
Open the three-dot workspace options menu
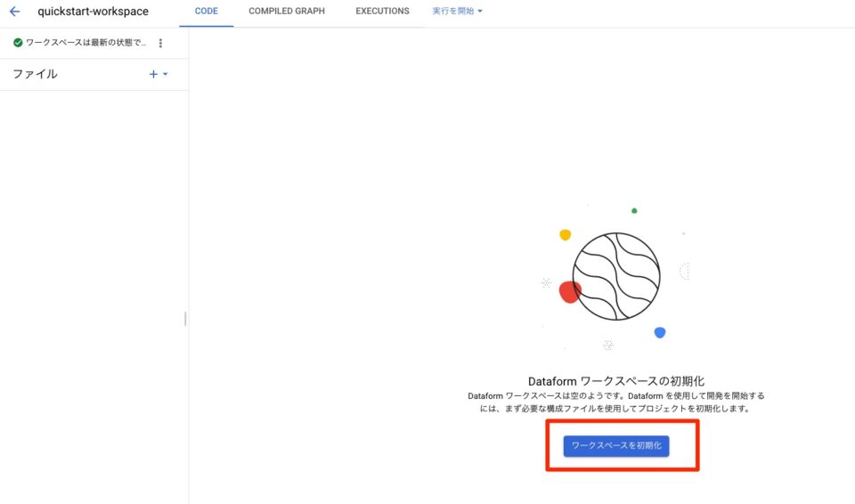pos(160,43)
